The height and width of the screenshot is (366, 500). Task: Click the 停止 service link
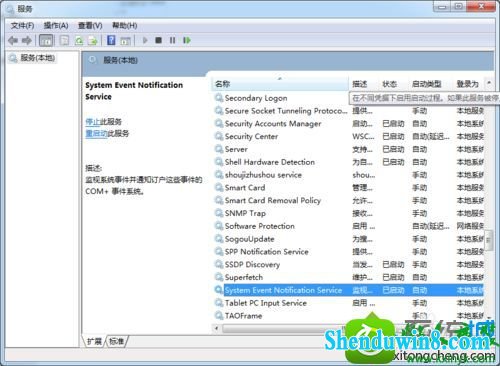pos(92,122)
